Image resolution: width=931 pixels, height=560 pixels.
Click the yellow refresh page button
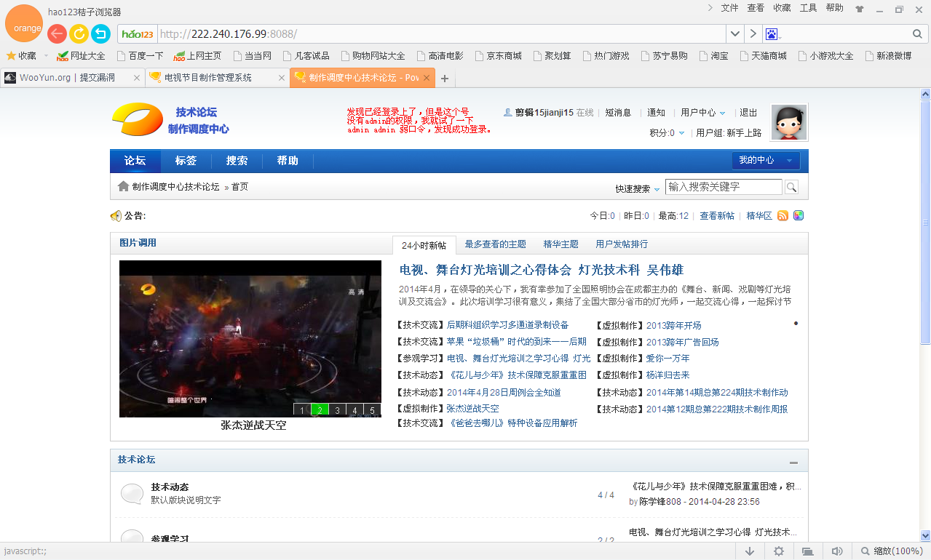(79, 33)
